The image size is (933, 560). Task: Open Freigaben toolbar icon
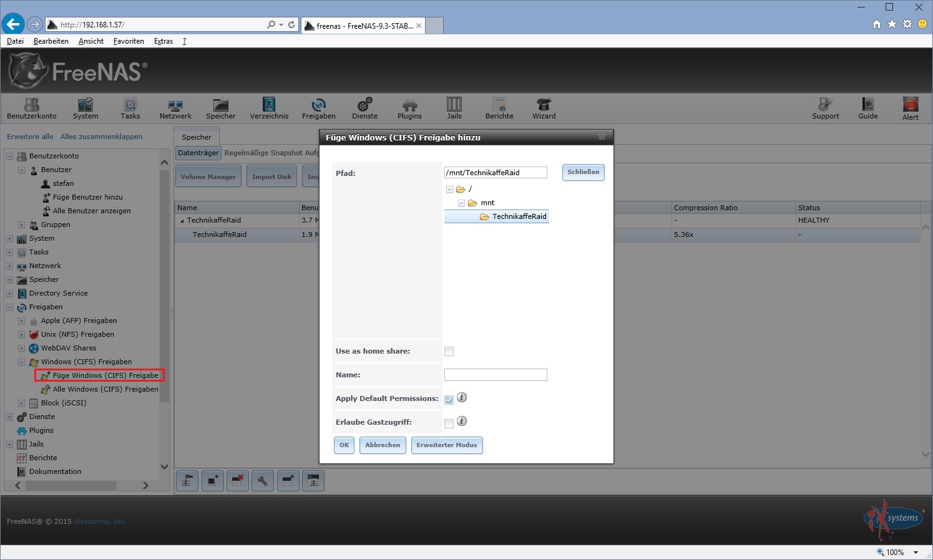coord(319,108)
